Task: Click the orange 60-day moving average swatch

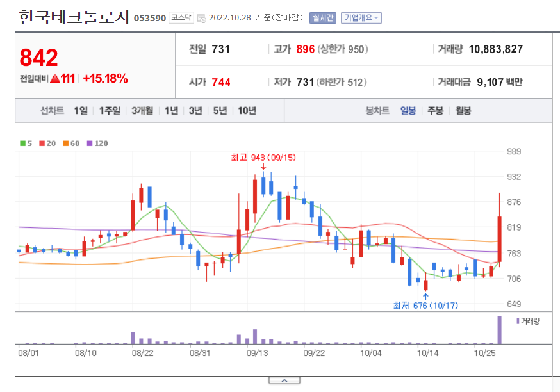Action: click(66, 143)
